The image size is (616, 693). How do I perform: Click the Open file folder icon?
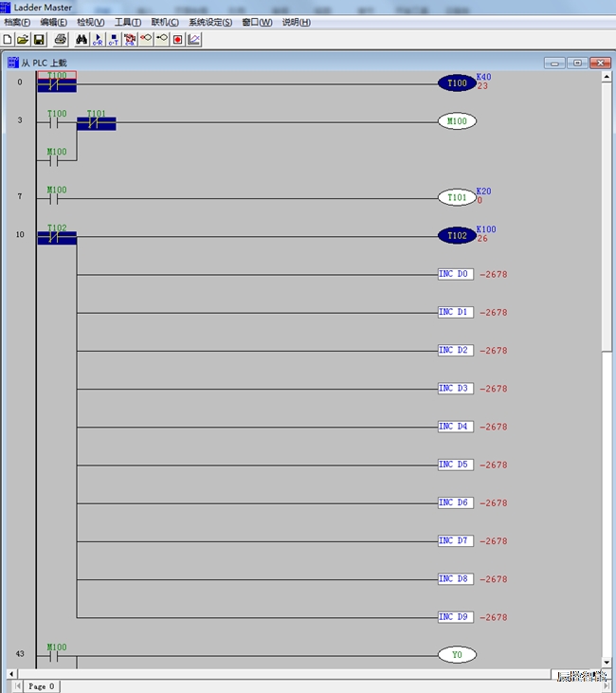pos(23,40)
